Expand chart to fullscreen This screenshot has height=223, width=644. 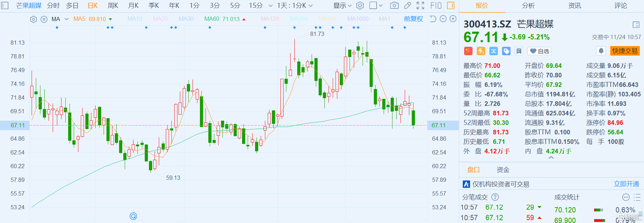pyautogui.click(x=421, y=6)
